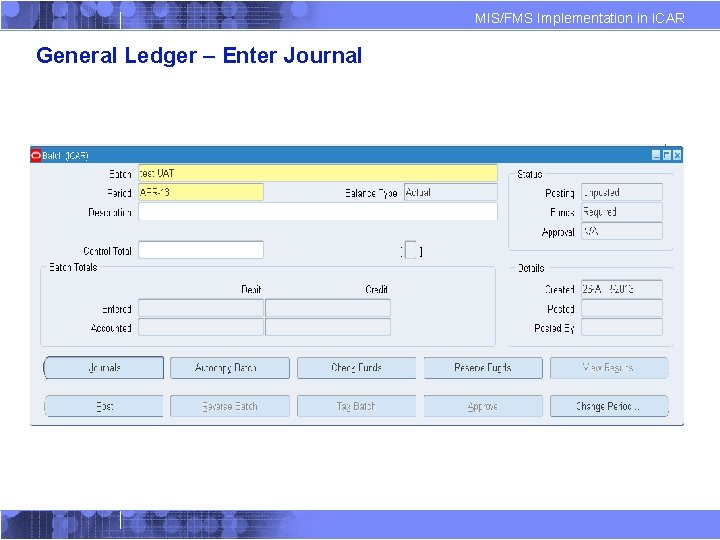Click the Post button

(103, 406)
